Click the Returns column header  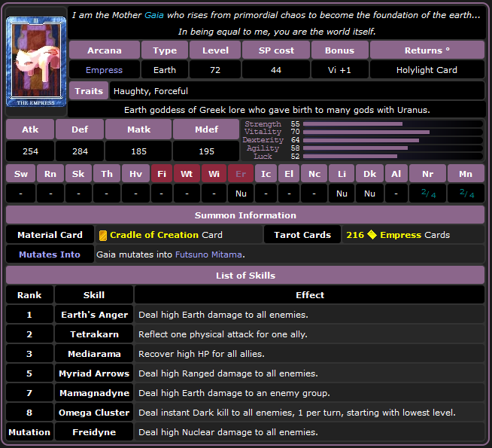pyautogui.click(x=427, y=50)
